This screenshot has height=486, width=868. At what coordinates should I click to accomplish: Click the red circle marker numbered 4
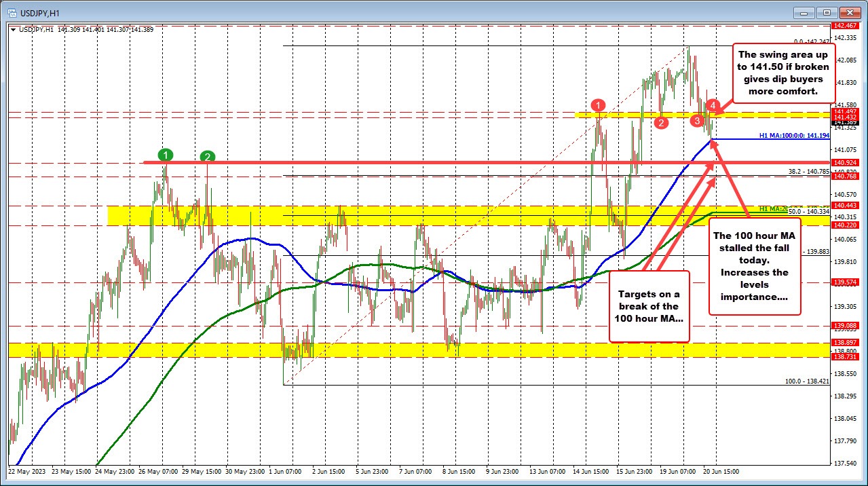pyautogui.click(x=713, y=105)
